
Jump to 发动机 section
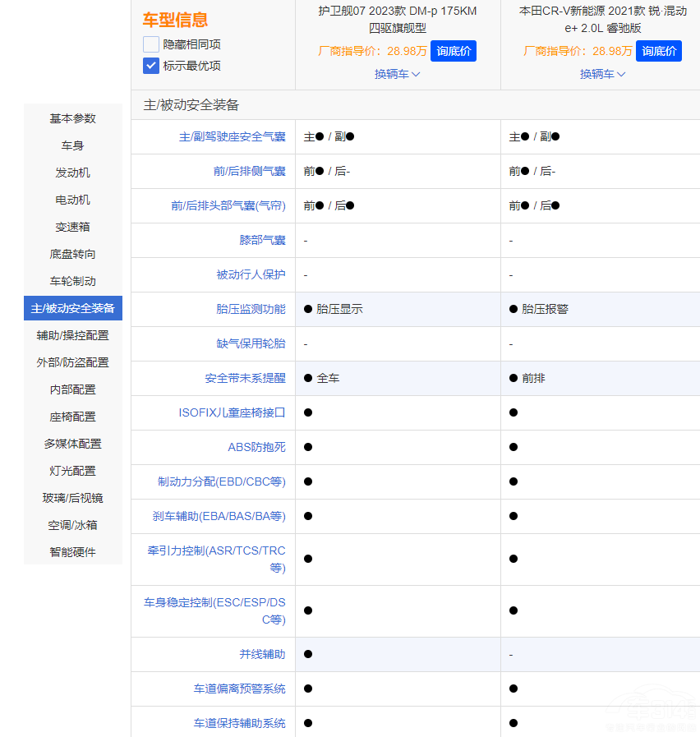[x=73, y=173]
